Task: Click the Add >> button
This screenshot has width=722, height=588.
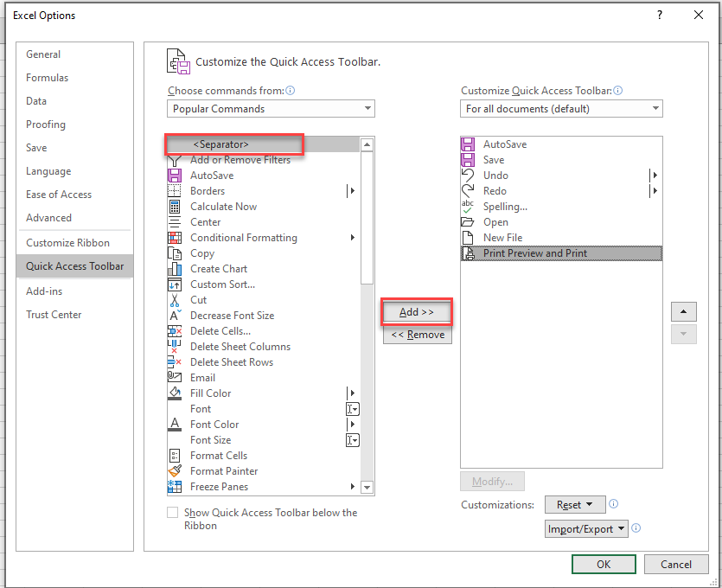Action: [x=417, y=312]
